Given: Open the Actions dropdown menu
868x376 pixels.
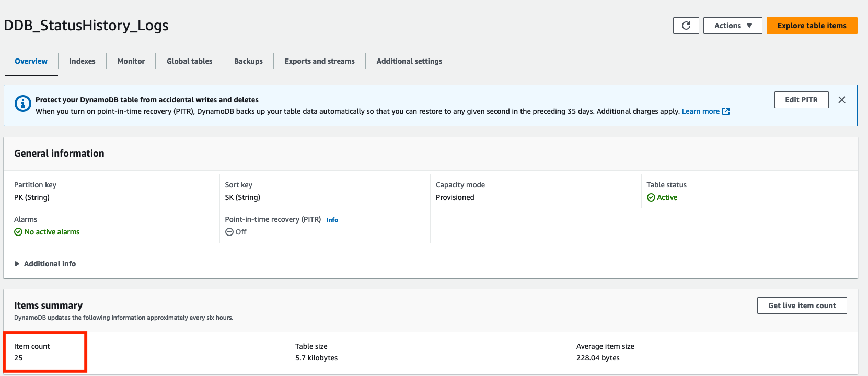Looking at the screenshot, I should click(x=732, y=26).
